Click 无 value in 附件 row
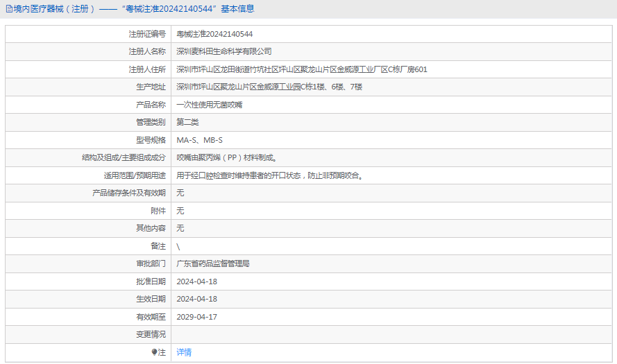This screenshot has width=617, height=364. (180, 211)
